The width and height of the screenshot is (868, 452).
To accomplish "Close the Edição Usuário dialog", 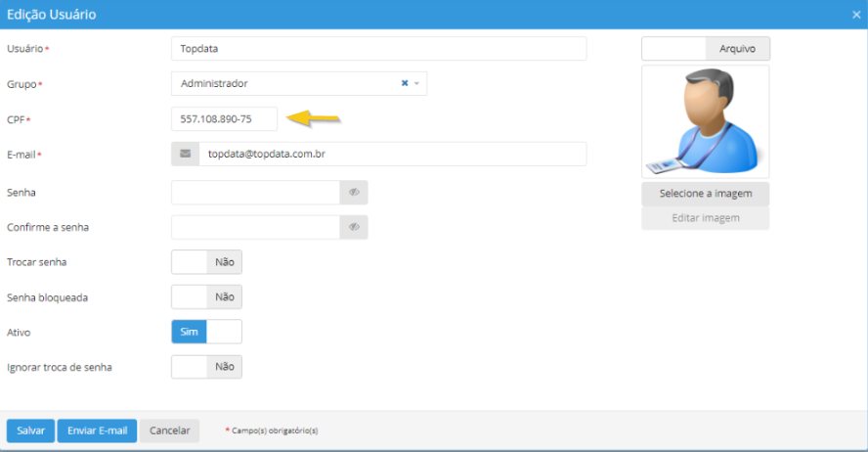I will tap(856, 15).
